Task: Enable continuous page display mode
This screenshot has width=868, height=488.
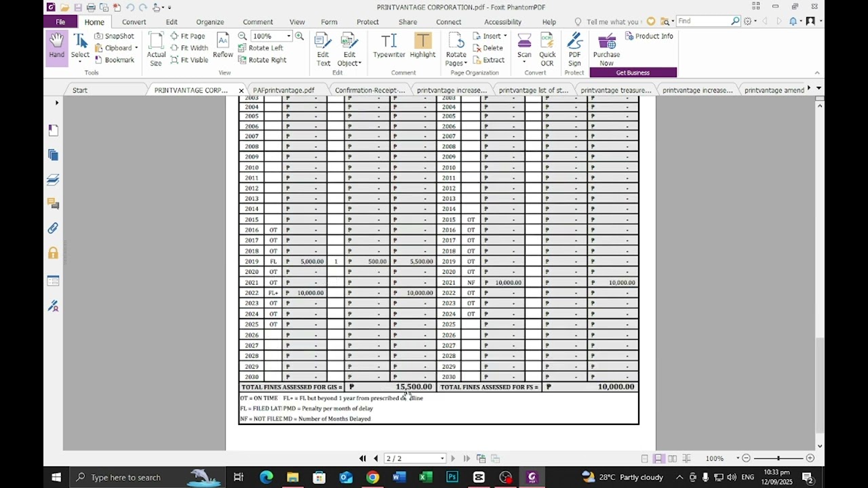Action: (x=658, y=459)
